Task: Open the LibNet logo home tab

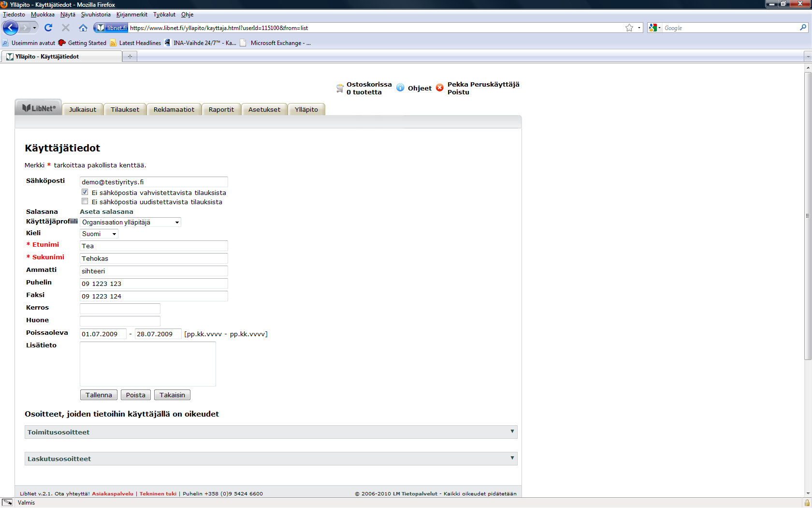Action: [39, 108]
